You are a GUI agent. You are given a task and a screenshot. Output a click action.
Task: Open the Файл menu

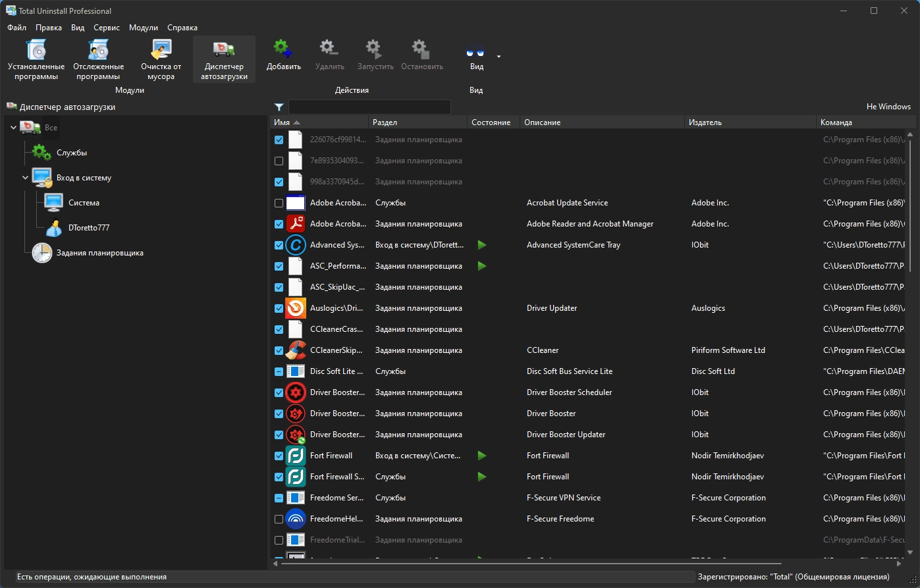[x=17, y=28]
